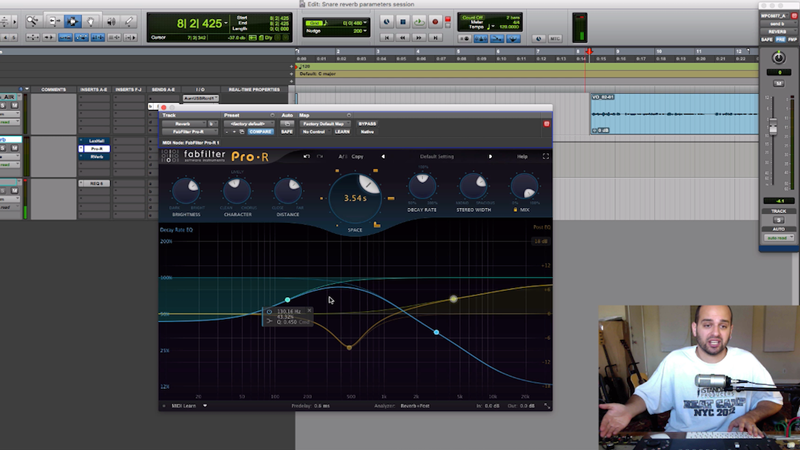Click the Return to Zero transport button
Image resolution: width=800 pixels, height=450 pixels.
[387, 38]
